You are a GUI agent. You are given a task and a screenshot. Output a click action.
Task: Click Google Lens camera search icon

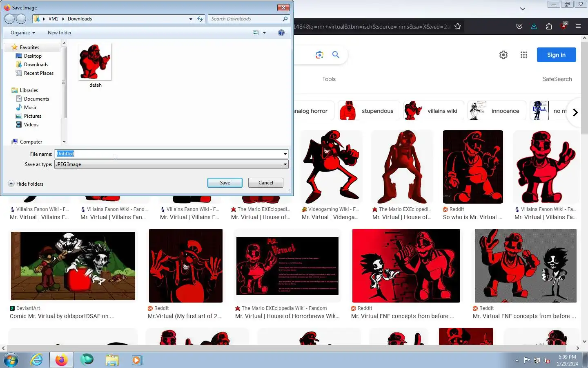pyautogui.click(x=320, y=55)
